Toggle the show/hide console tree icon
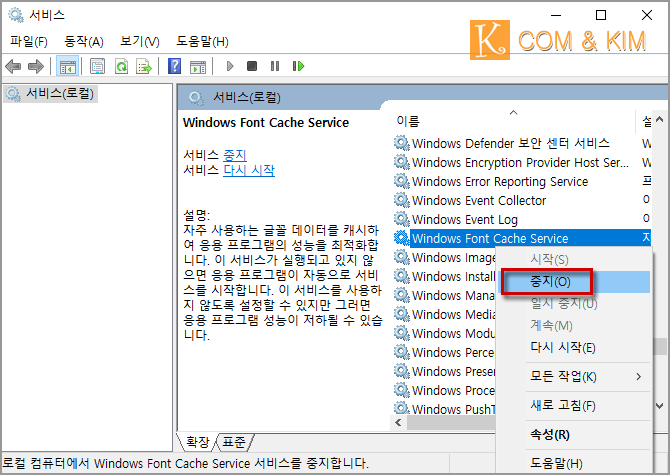This screenshot has width=670, height=475. coord(68,66)
